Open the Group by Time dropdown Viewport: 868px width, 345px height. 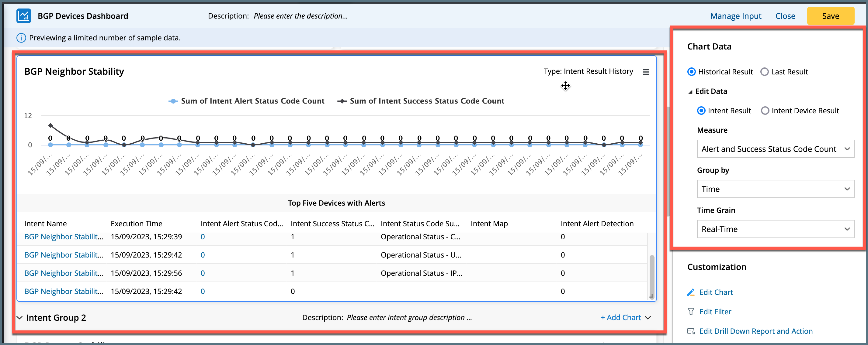775,189
